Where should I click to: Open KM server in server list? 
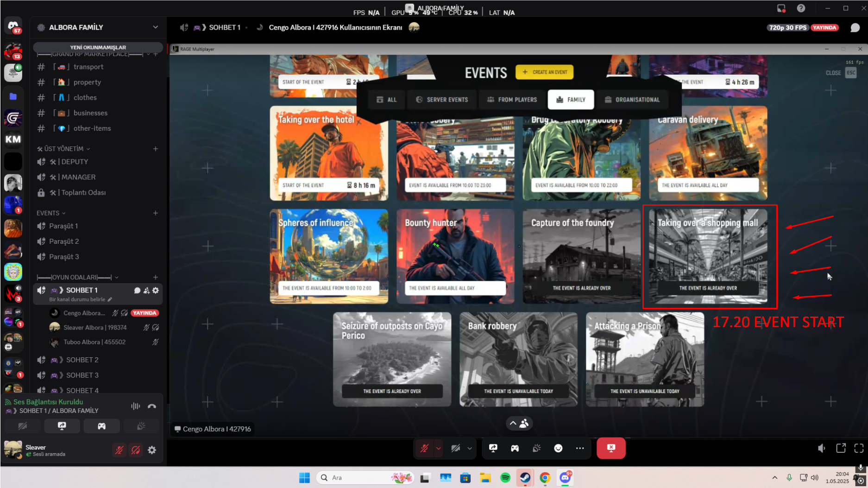tap(13, 139)
